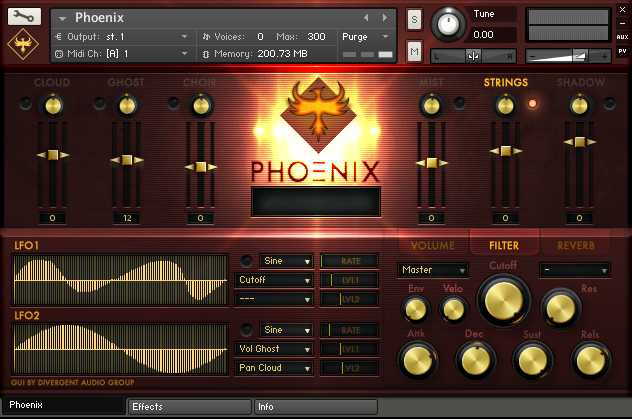This screenshot has width=632, height=419.
Task: Open LFO1 Sine waveform dropdown
Action: [287, 261]
